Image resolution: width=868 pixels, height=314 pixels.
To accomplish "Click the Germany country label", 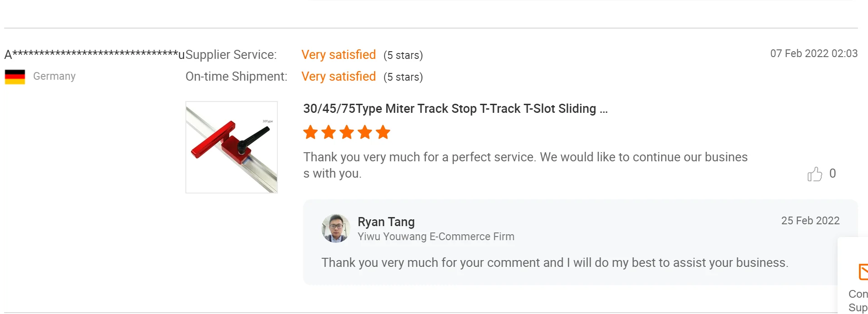I will [54, 76].
